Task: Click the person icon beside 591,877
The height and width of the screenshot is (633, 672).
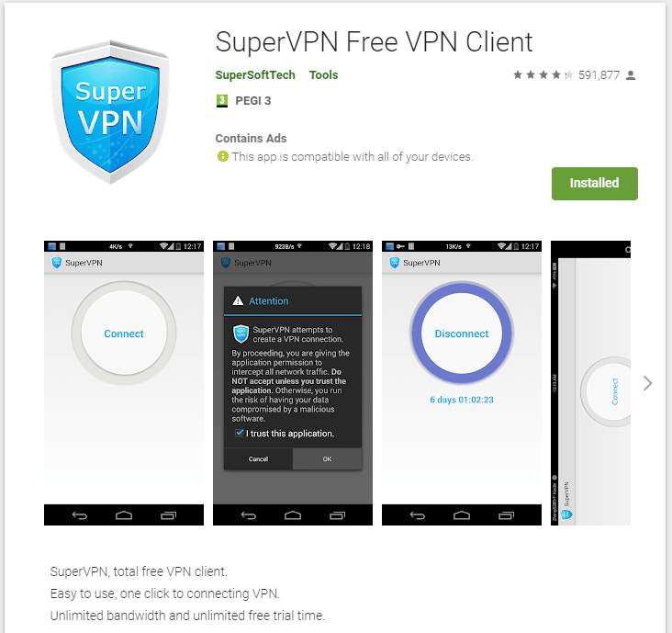Action: [631, 75]
